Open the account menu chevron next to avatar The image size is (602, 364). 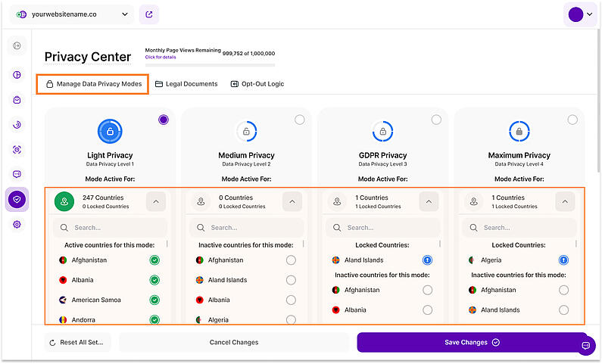tap(589, 14)
